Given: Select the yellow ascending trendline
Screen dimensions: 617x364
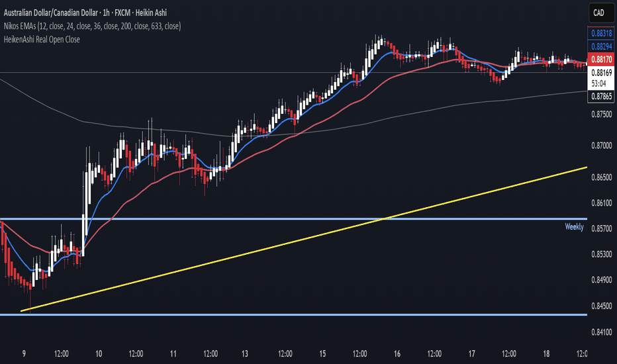Looking at the screenshot, I should click(x=304, y=240).
